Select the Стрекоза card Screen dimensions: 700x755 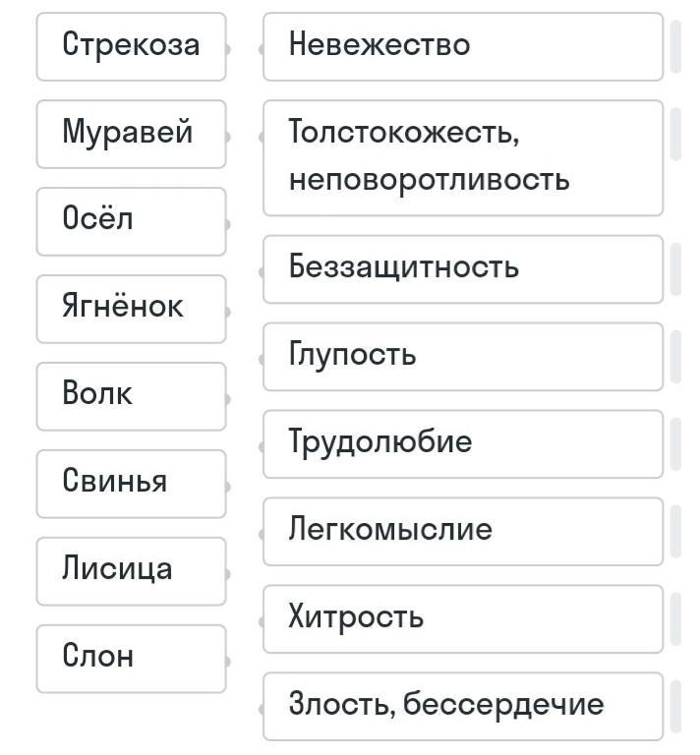131,46
